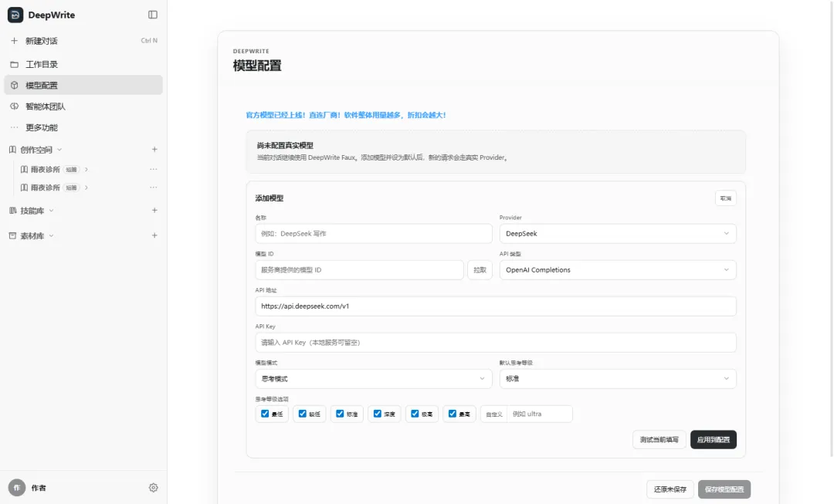
Task: Open 更多功能 in the sidebar
Action: coord(83,127)
